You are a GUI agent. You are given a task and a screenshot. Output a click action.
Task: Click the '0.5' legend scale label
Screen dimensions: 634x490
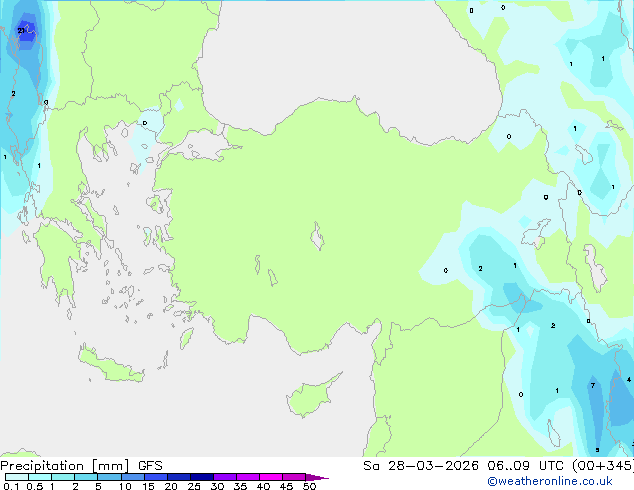[35, 486]
